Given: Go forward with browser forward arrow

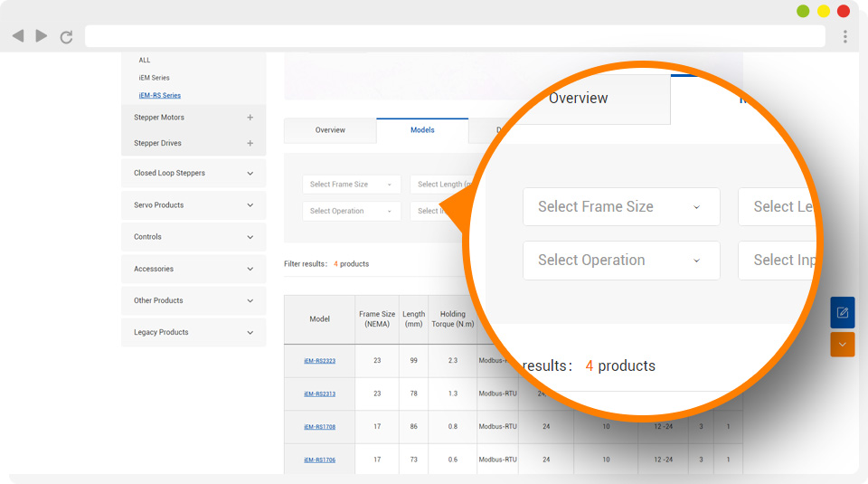Looking at the screenshot, I should click(42, 36).
